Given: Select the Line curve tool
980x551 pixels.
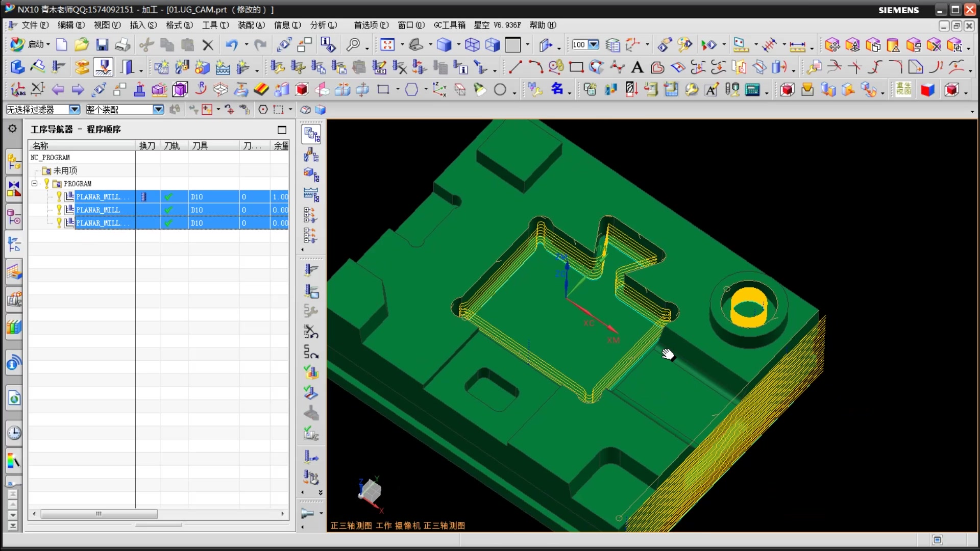Looking at the screenshot, I should point(515,67).
